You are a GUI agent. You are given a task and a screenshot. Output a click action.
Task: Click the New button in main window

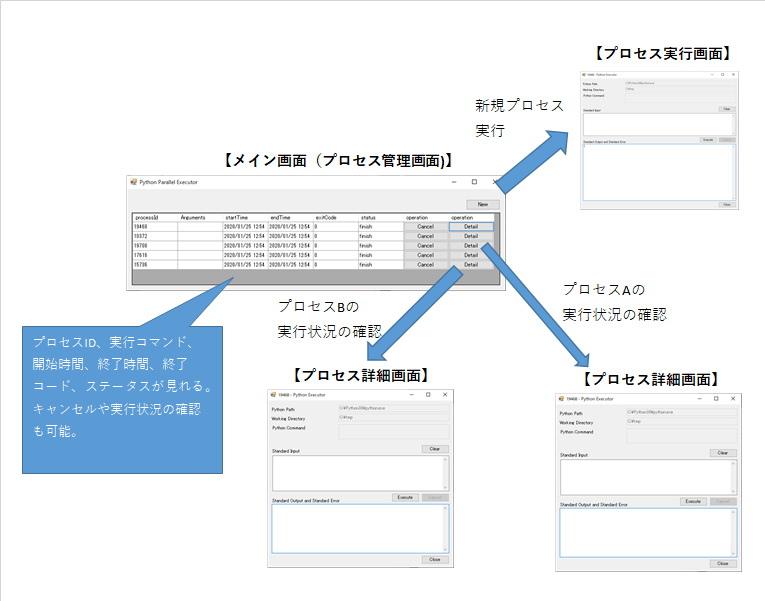483,204
